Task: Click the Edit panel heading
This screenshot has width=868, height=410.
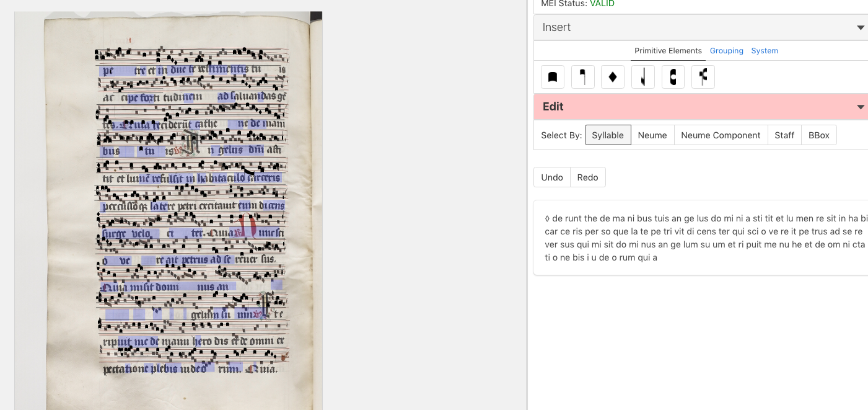Action: (553, 107)
